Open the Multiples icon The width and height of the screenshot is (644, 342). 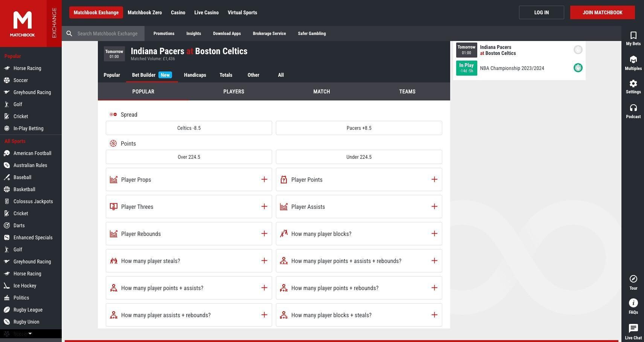633,60
